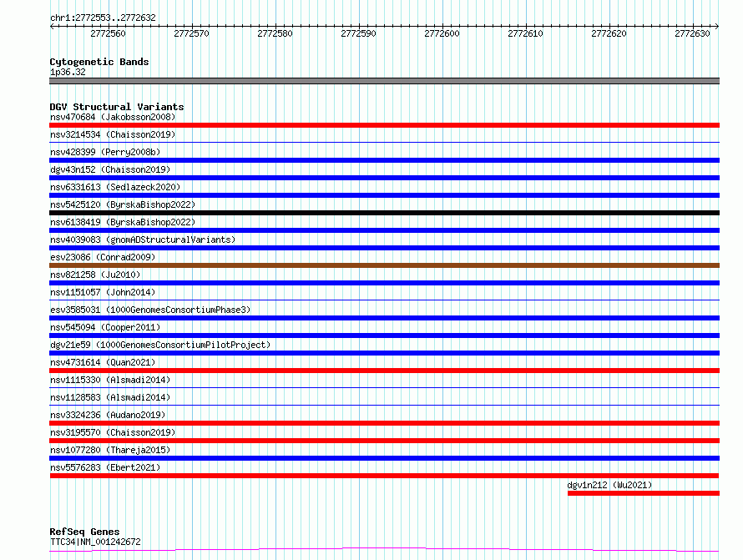Open variant nsv821258 (Ju2010)
This screenshot has width=743, height=560.
pos(95,275)
